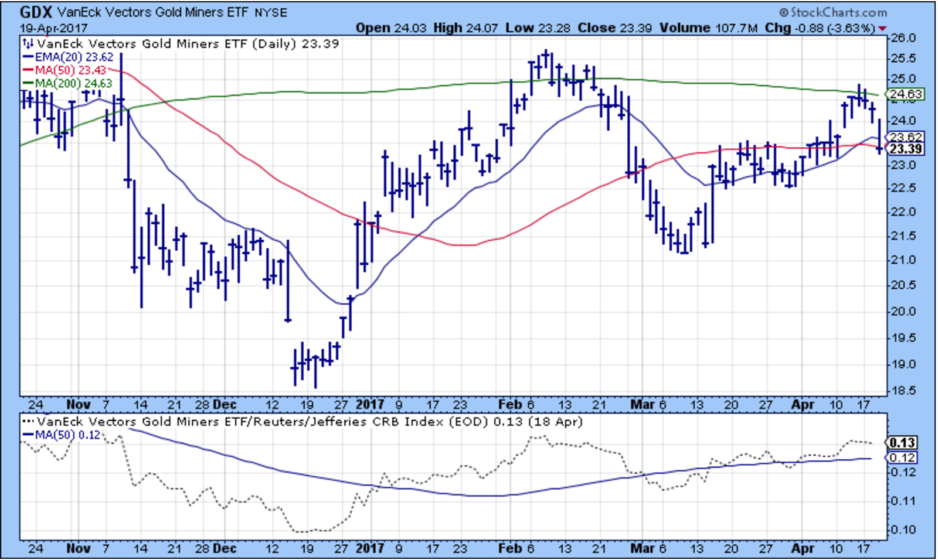Click the "Low 23.28" quote value
This screenshot has height=560, width=938.
pos(538,28)
